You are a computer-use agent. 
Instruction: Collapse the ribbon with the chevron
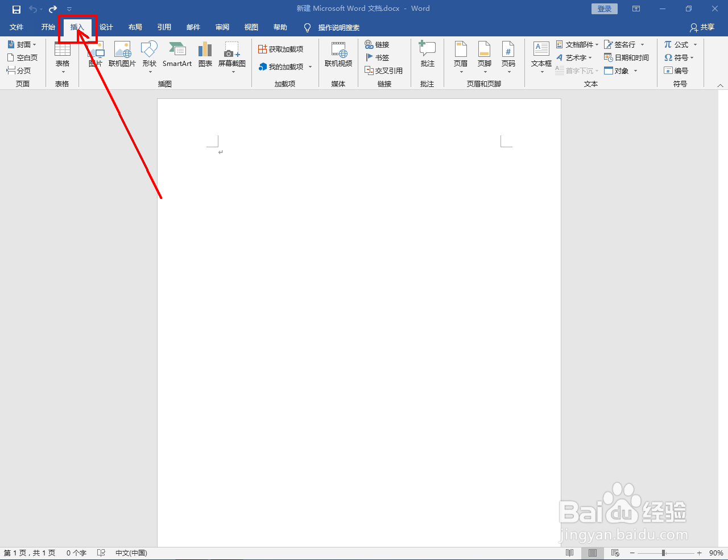719,85
